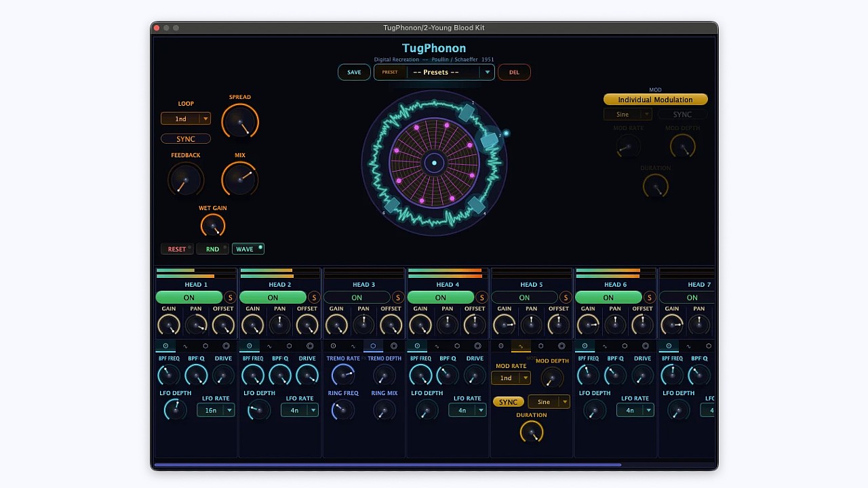Viewport: 868px width, 488px height.
Task: Turn off Head 2 ON switch
Action: point(273,298)
